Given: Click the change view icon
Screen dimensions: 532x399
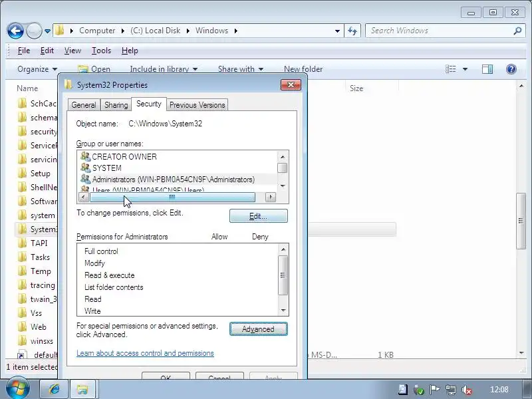Looking at the screenshot, I should (x=451, y=69).
